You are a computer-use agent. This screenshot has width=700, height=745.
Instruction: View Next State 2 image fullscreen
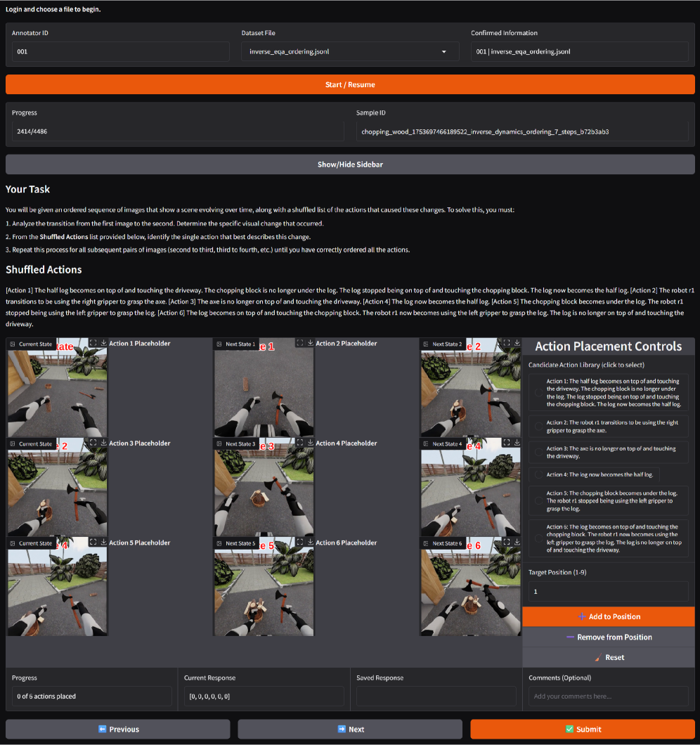tap(506, 343)
